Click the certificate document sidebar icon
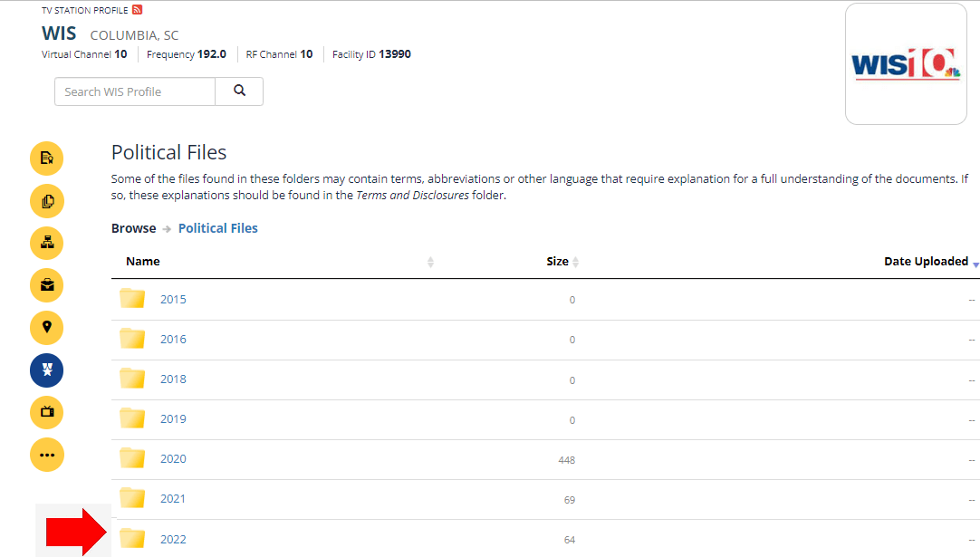The width and height of the screenshot is (980, 557). click(x=47, y=158)
